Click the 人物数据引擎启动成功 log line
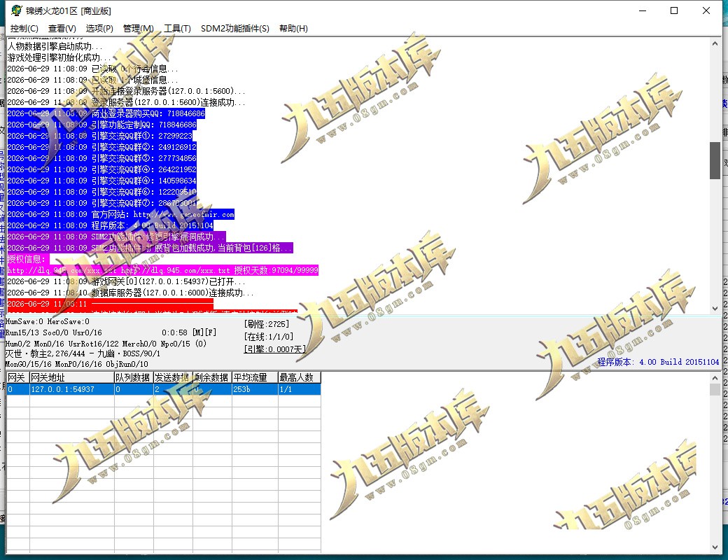 click(55, 46)
